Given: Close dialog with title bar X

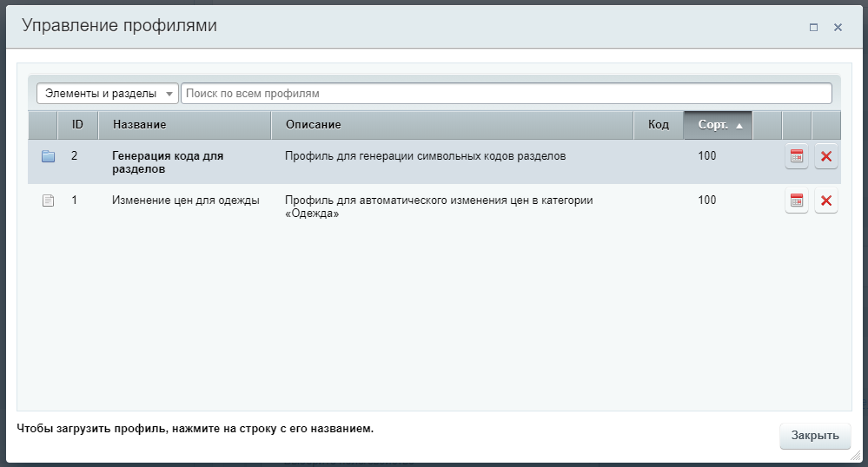Looking at the screenshot, I should tap(838, 27).
